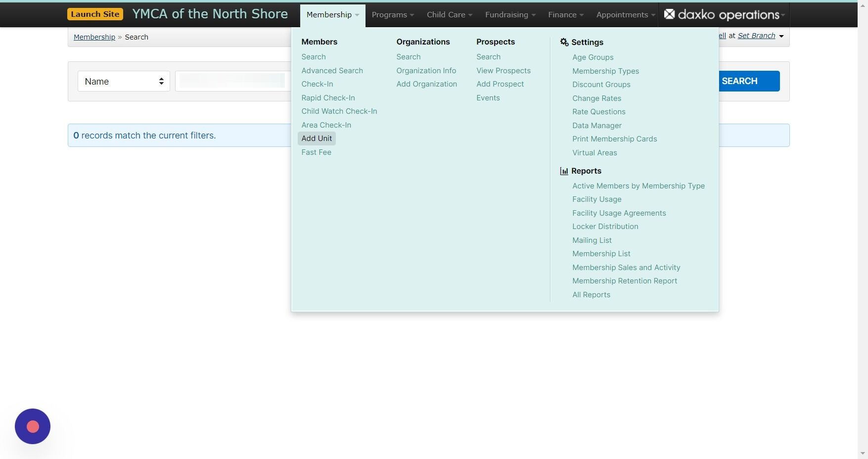Click the Launch Site button
This screenshot has height=459, width=868.
(x=95, y=14)
